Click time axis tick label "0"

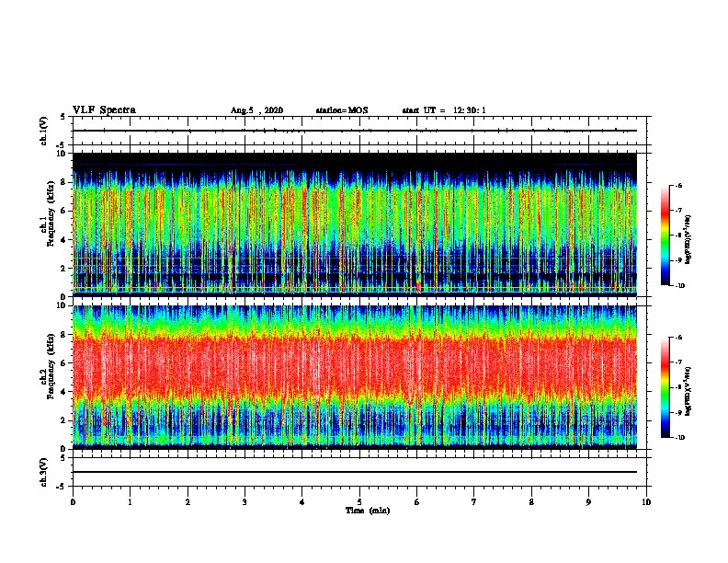73,502
